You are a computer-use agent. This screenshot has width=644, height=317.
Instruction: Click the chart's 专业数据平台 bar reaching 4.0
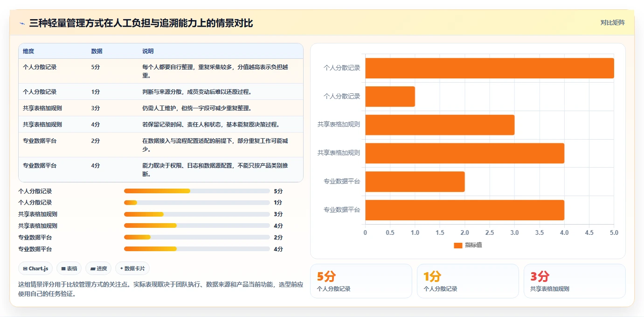pyautogui.click(x=464, y=210)
